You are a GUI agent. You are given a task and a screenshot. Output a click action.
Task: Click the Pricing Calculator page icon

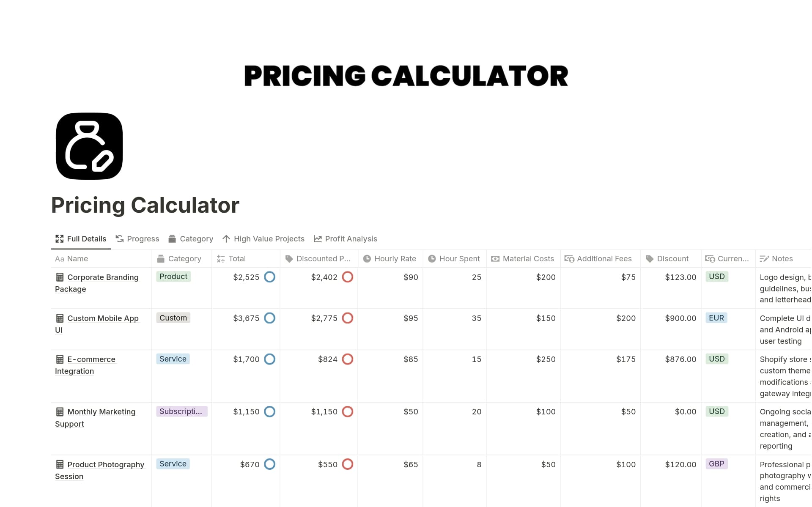[x=89, y=145]
